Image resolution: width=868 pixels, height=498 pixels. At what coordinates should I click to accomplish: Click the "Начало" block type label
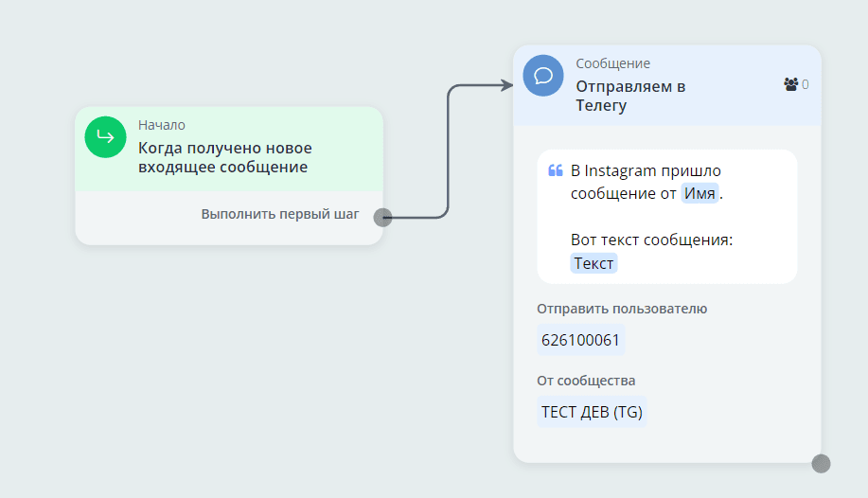click(162, 125)
